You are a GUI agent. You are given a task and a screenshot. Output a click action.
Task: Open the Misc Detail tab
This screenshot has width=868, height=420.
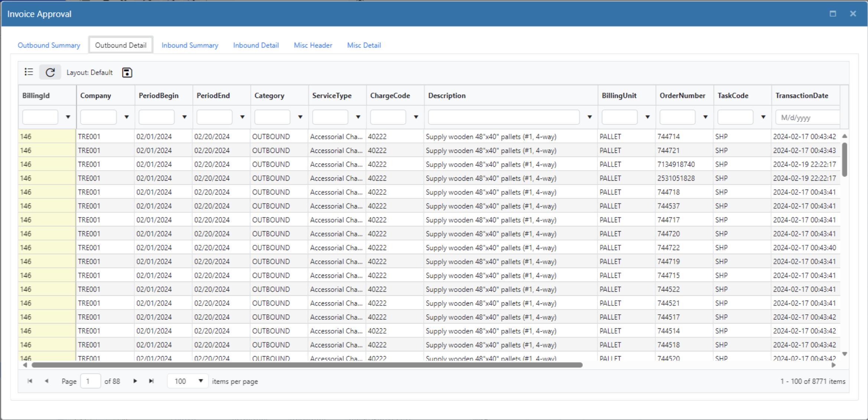(364, 45)
